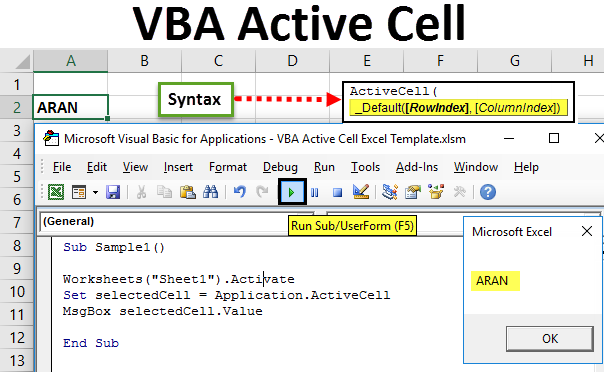Maximize the Visual Basic window
Screen dimensions: 604x372
tap(554, 138)
